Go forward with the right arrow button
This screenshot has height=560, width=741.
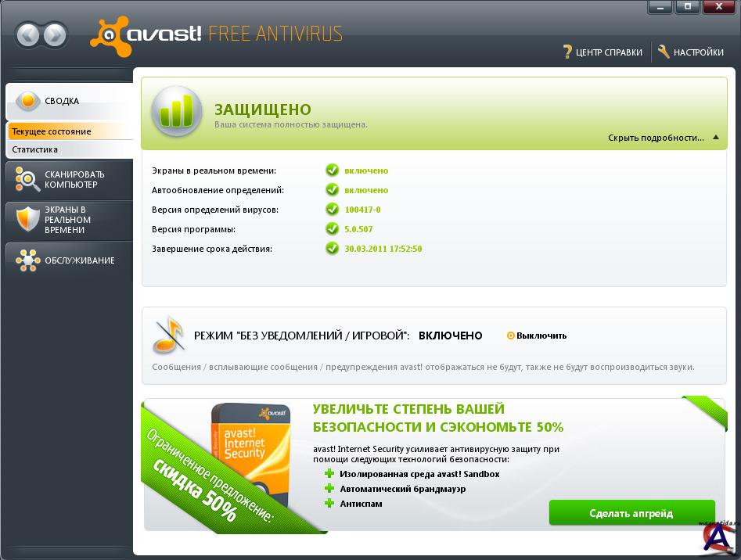pyautogui.click(x=56, y=35)
